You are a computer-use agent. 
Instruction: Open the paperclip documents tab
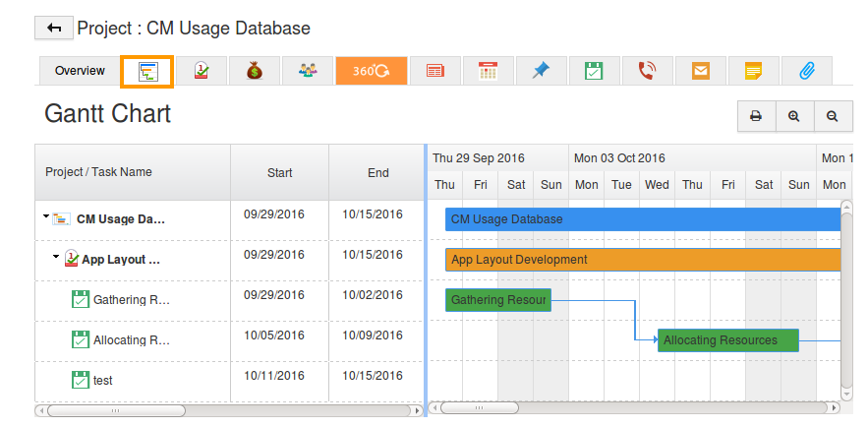click(x=806, y=71)
